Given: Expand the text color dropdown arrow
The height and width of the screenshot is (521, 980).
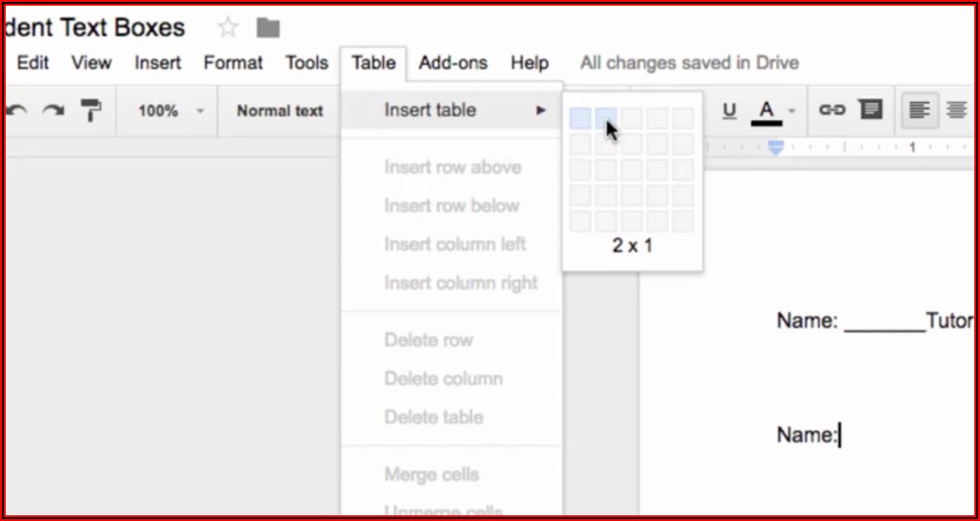Looking at the screenshot, I should (x=792, y=111).
